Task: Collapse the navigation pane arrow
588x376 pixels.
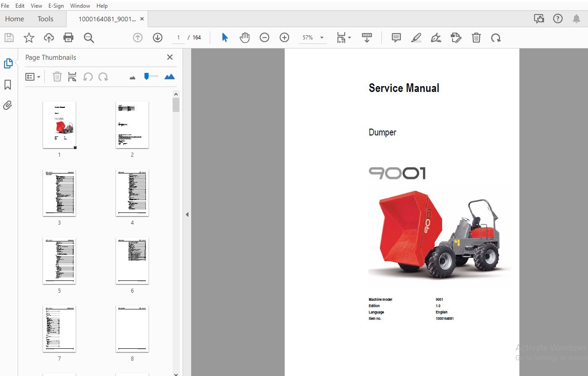Action: (187, 215)
